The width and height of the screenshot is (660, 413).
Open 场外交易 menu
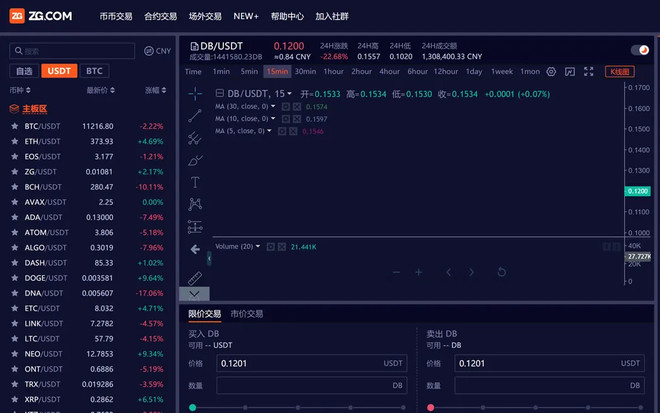click(205, 16)
